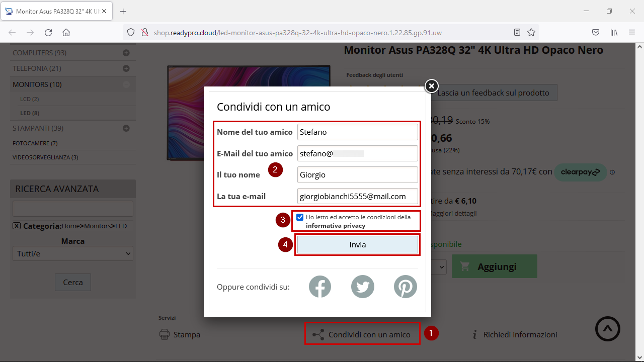Edit the E-Mail del tuo amico field
The width and height of the screenshot is (644, 362).
tap(358, 153)
